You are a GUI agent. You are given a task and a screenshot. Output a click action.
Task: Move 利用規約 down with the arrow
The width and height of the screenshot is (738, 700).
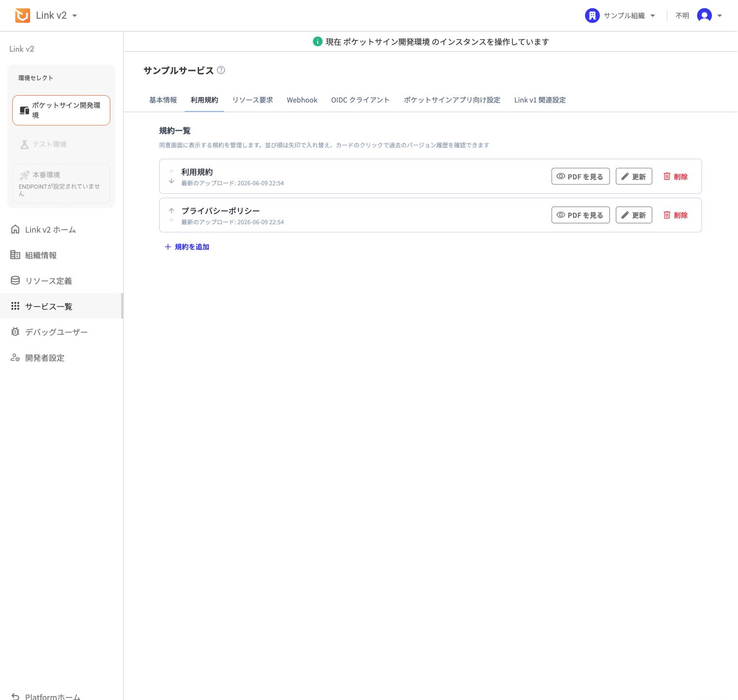click(x=171, y=181)
